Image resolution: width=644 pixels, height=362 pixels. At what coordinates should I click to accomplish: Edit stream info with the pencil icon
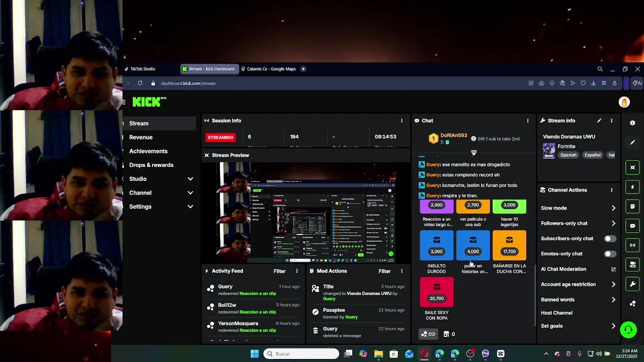599,121
